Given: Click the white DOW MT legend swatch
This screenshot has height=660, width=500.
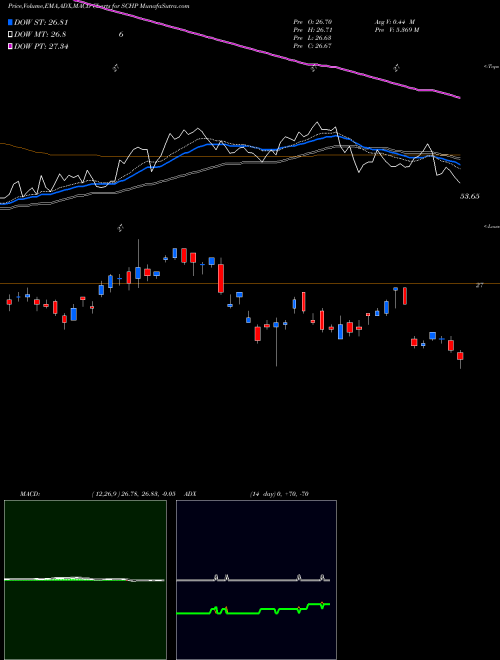Looking at the screenshot, I should point(10,34).
